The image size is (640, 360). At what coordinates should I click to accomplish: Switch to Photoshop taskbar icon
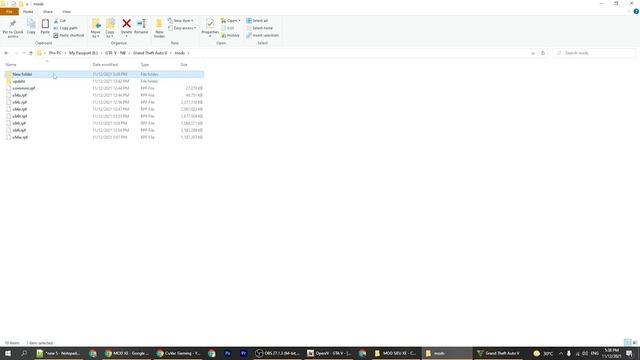[x=227, y=353]
